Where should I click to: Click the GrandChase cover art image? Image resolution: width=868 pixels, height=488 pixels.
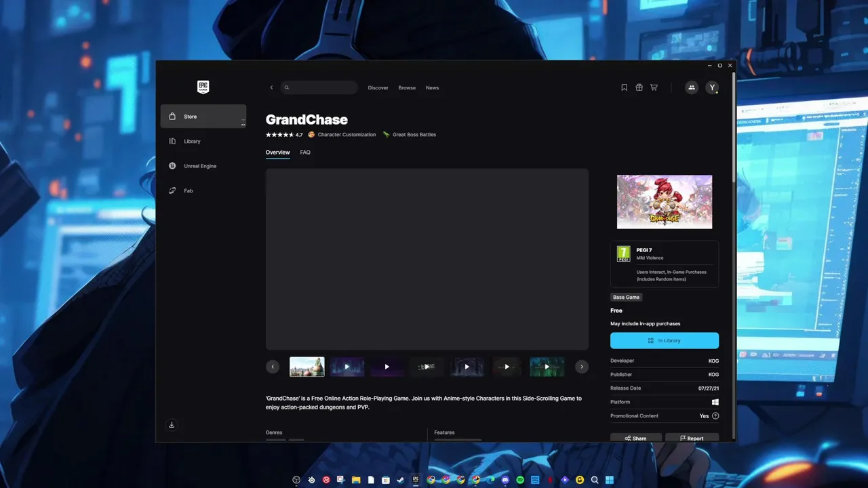tap(665, 202)
